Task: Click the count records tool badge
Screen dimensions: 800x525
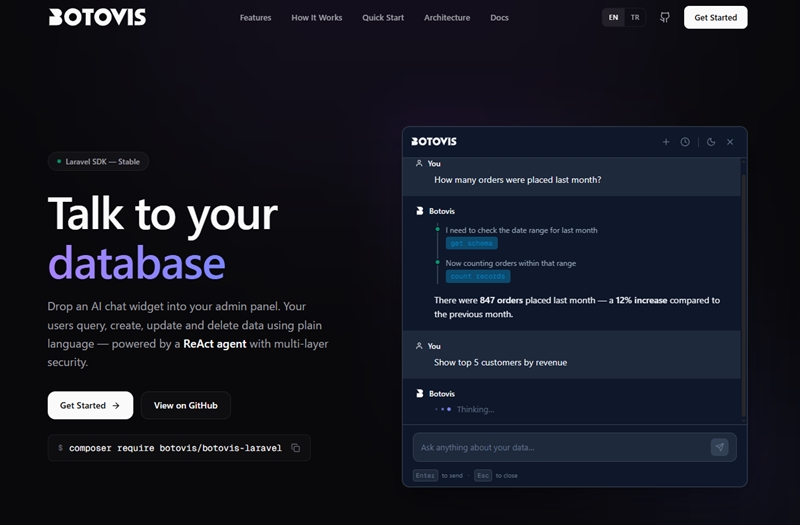Action: 477,276
